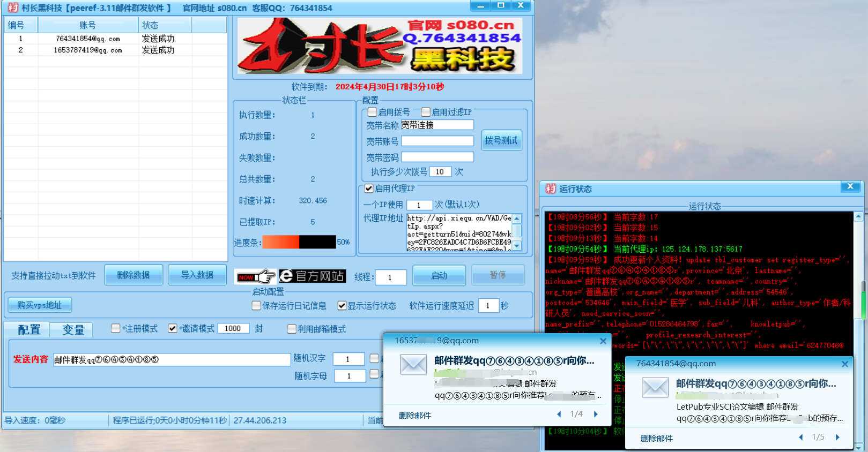868x452 pixels.
Task: Go to previous mail in the 1/5 notification
Action: coord(801,437)
